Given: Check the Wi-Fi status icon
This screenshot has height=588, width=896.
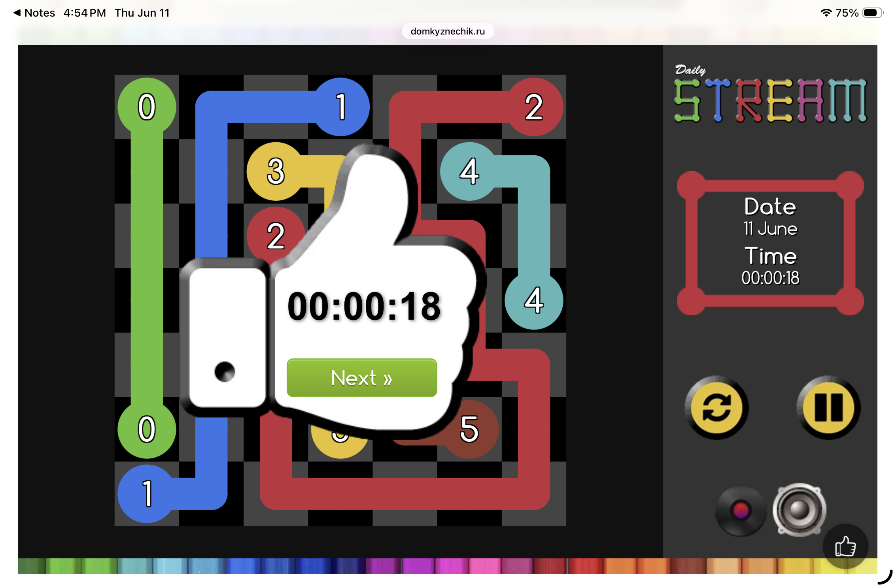Looking at the screenshot, I should point(826,13).
